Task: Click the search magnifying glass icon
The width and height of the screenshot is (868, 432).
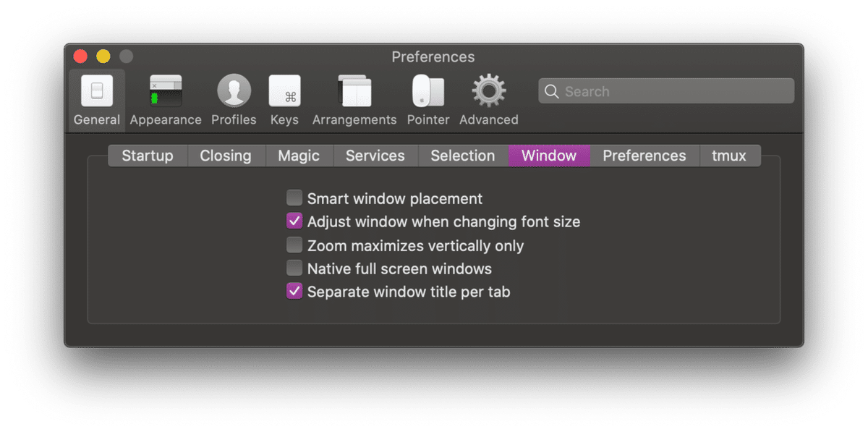Action: (552, 92)
